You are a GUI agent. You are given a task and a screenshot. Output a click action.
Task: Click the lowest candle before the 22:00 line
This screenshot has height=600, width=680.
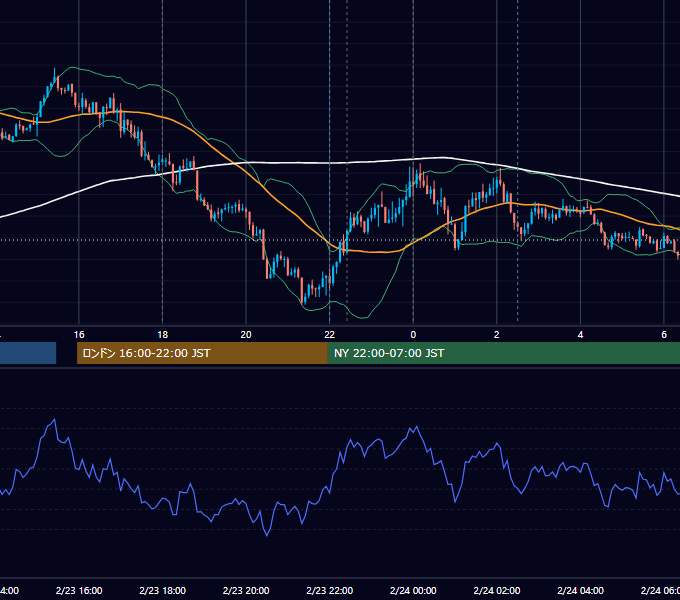point(302,290)
